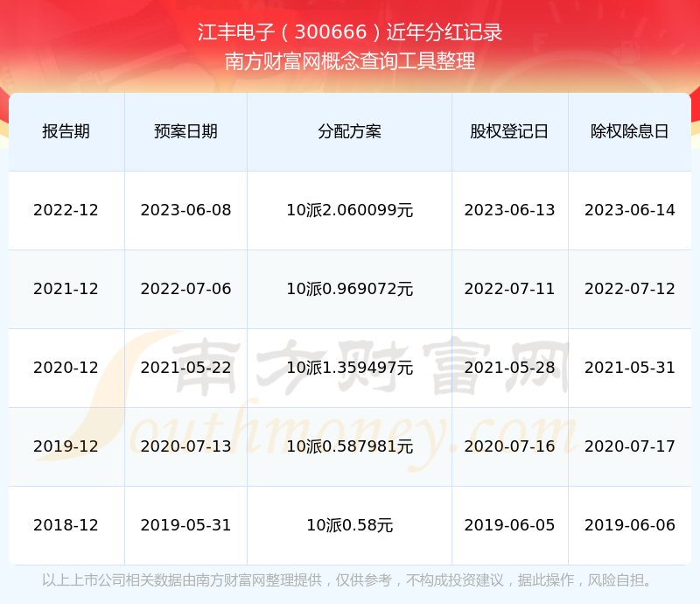Select the 2023-06-08 proposal date cell
This screenshot has width=700, height=604.
pos(185,210)
